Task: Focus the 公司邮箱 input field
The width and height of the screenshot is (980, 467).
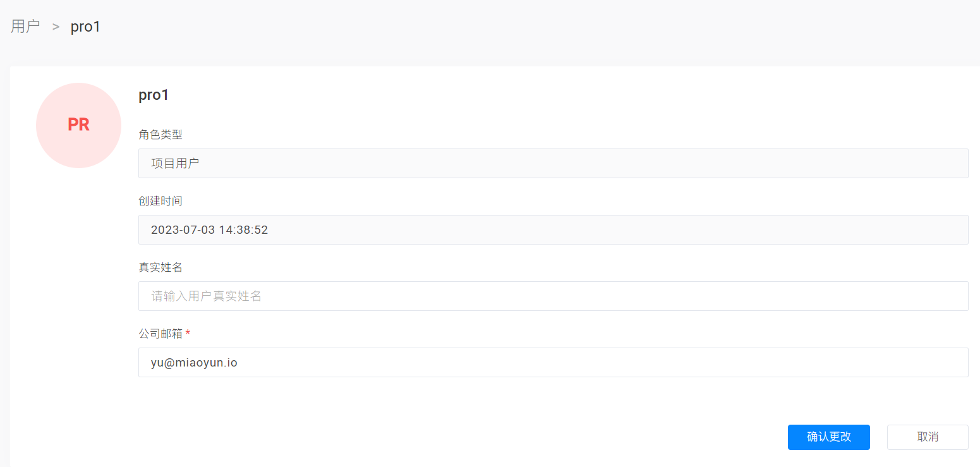Action: coord(553,362)
